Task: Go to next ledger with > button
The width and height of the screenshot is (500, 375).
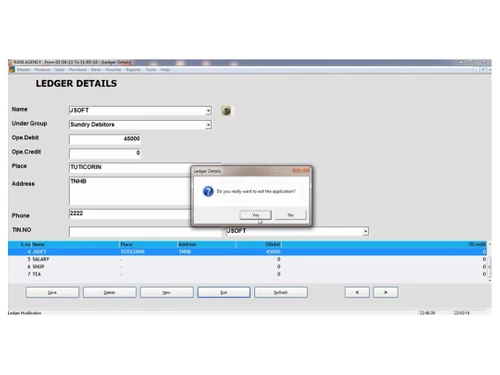Action: pos(386,292)
